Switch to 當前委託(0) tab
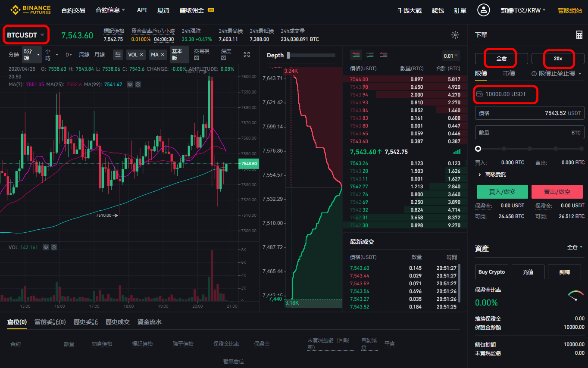 (50, 322)
